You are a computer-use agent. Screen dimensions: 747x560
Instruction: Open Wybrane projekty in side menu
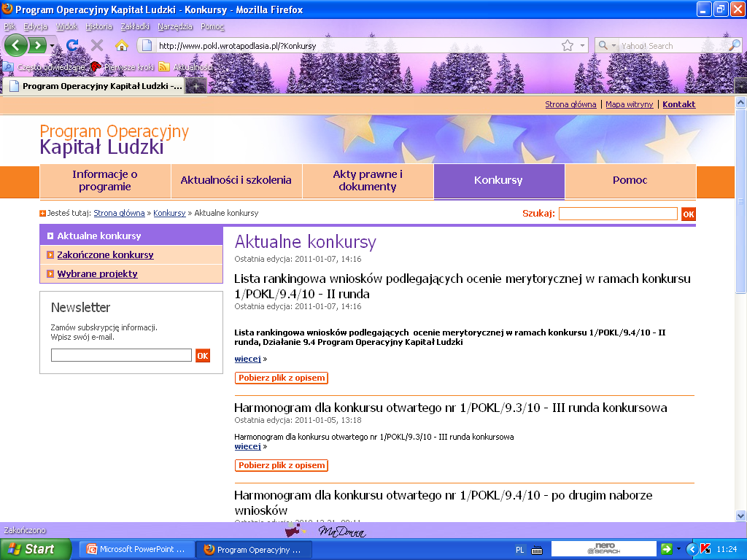[x=97, y=274]
